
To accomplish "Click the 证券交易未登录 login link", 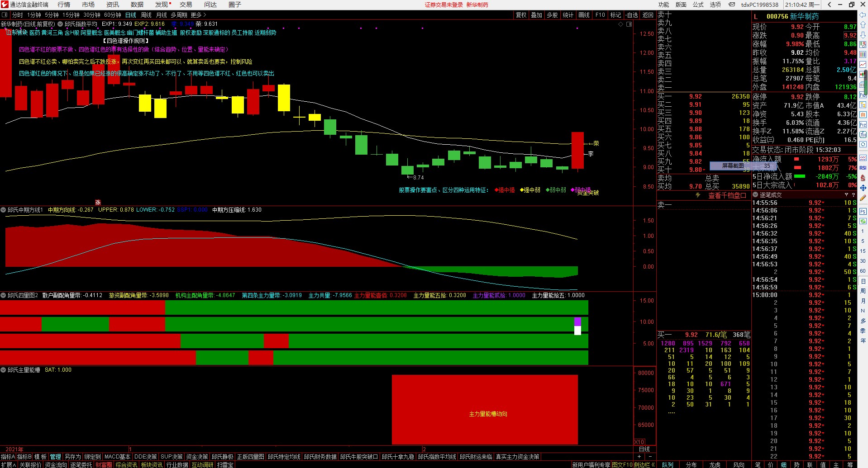I will [444, 5].
